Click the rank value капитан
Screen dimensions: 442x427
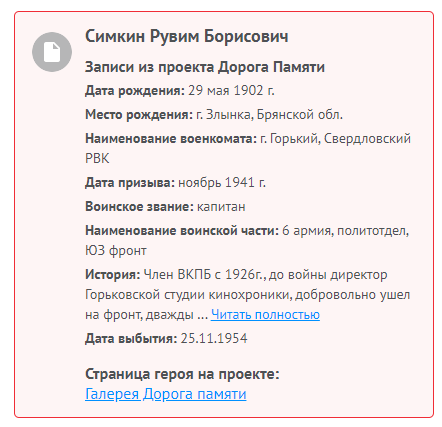(221, 207)
